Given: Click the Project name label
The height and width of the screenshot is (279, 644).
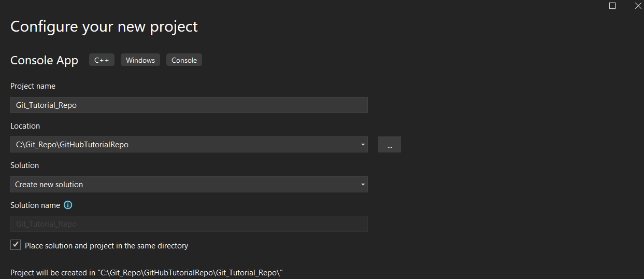Looking at the screenshot, I should 33,86.
